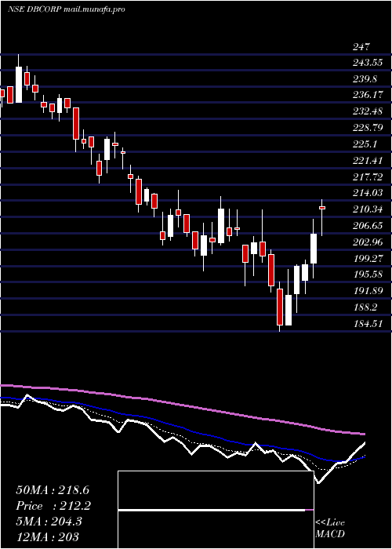The image size is (392, 549).
Task: Click the 247 price axis label
Action: 361,47
